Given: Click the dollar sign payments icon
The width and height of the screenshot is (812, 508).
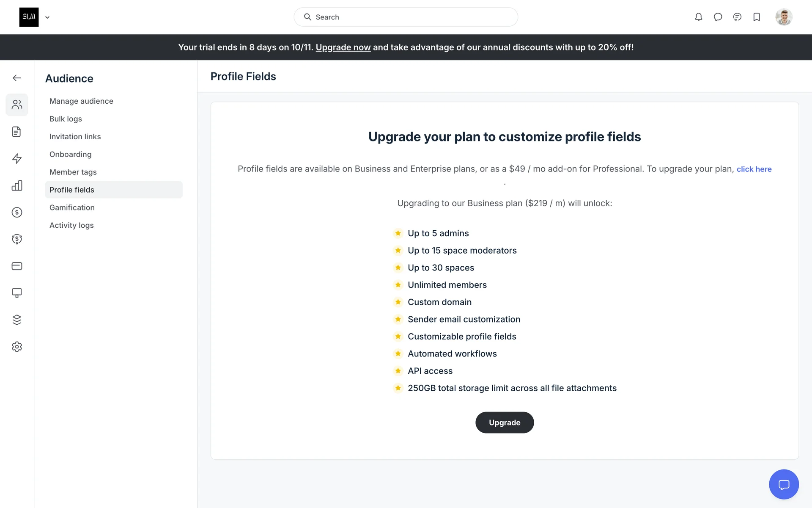Looking at the screenshot, I should [x=17, y=213].
